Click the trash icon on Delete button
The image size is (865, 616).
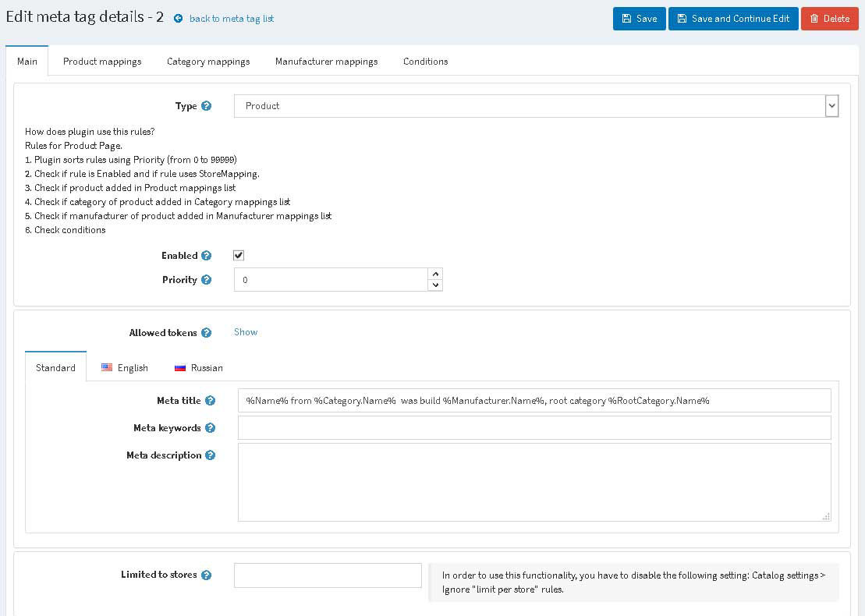tap(814, 19)
